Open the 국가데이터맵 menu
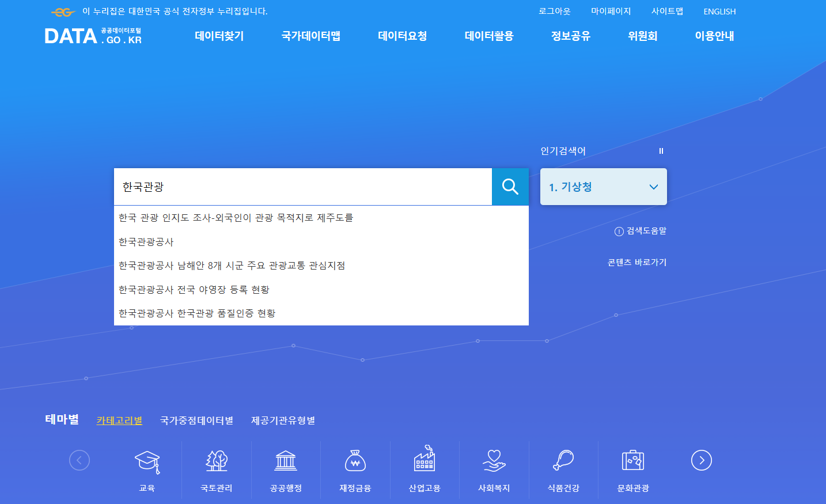The height and width of the screenshot is (504, 826). click(x=311, y=36)
